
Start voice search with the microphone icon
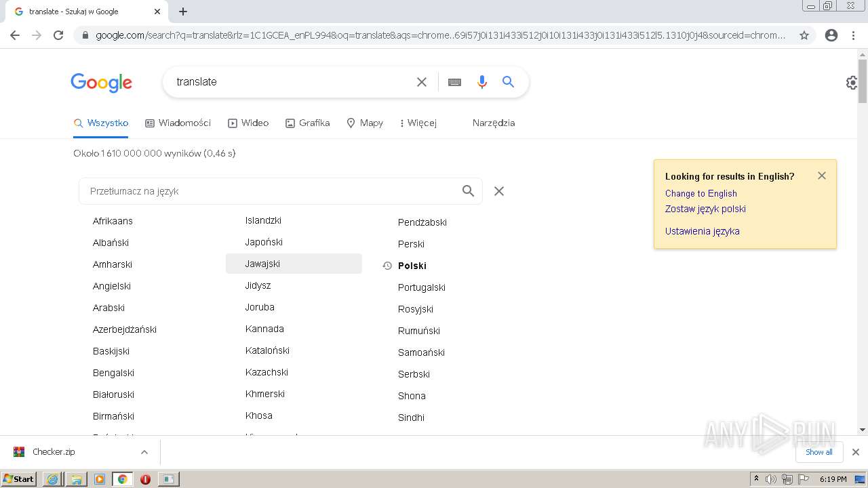482,82
